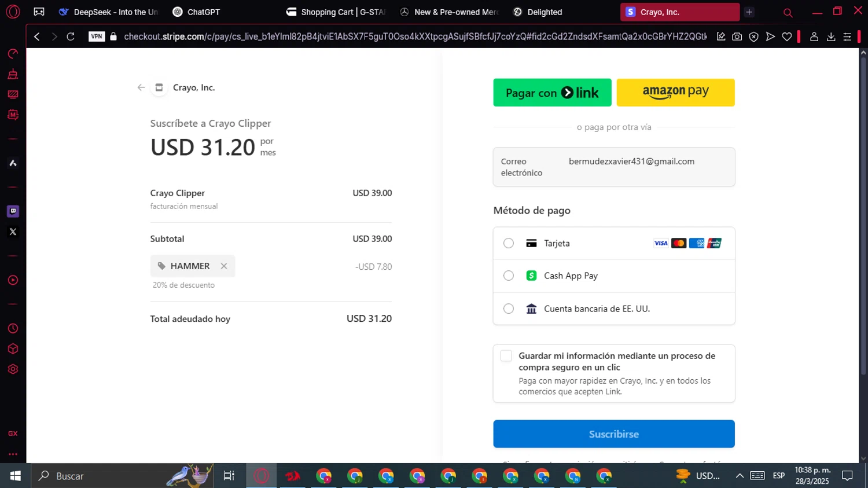The height and width of the screenshot is (488, 868).
Task: Open the workspaces icon beside tabs
Action: tap(39, 12)
